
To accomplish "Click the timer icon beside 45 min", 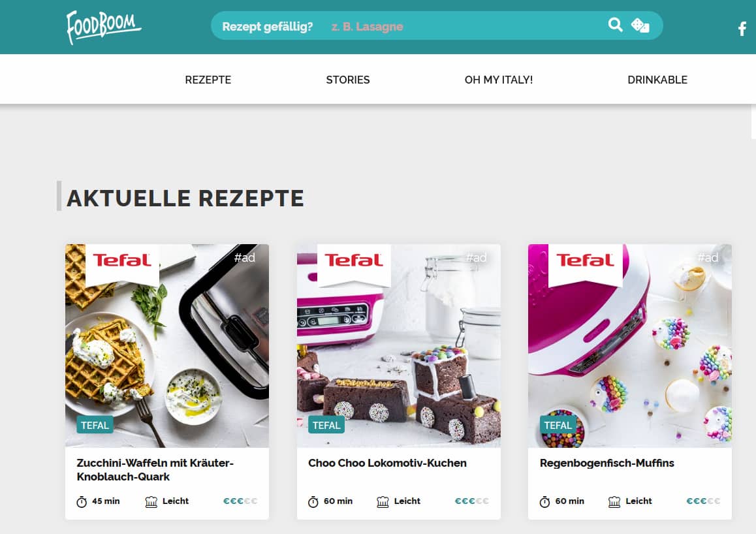I will 82,502.
